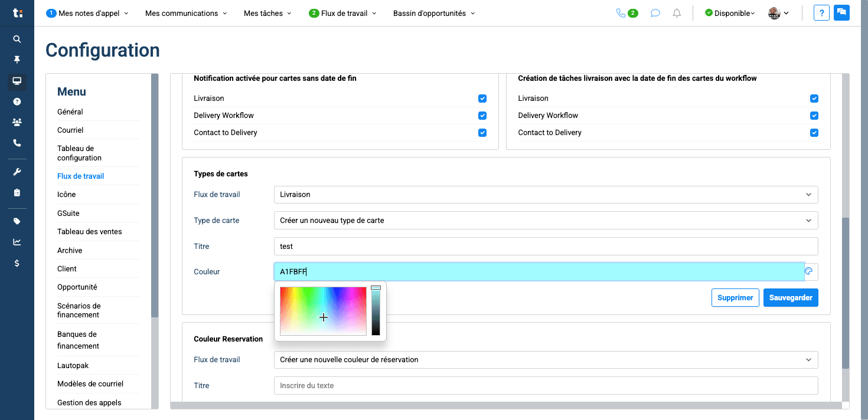Click the dollar sign icon in the sidebar

click(17, 263)
